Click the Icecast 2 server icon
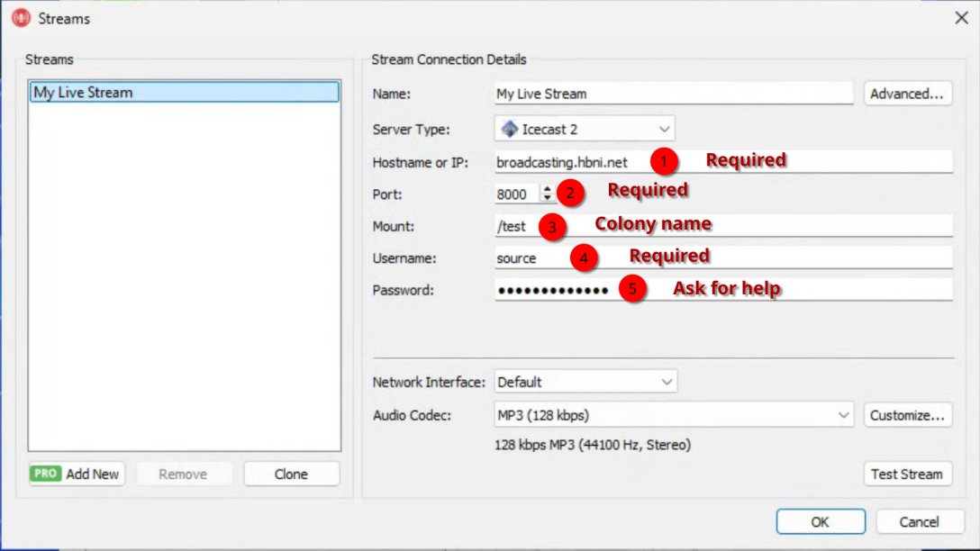 (511, 128)
